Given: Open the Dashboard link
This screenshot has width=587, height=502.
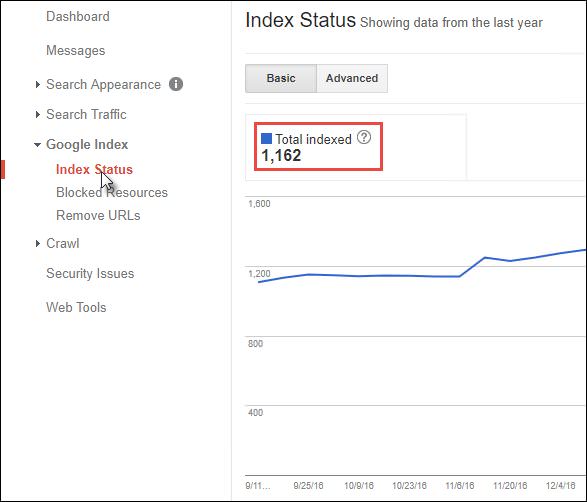Looking at the screenshot, I should 78,16.
